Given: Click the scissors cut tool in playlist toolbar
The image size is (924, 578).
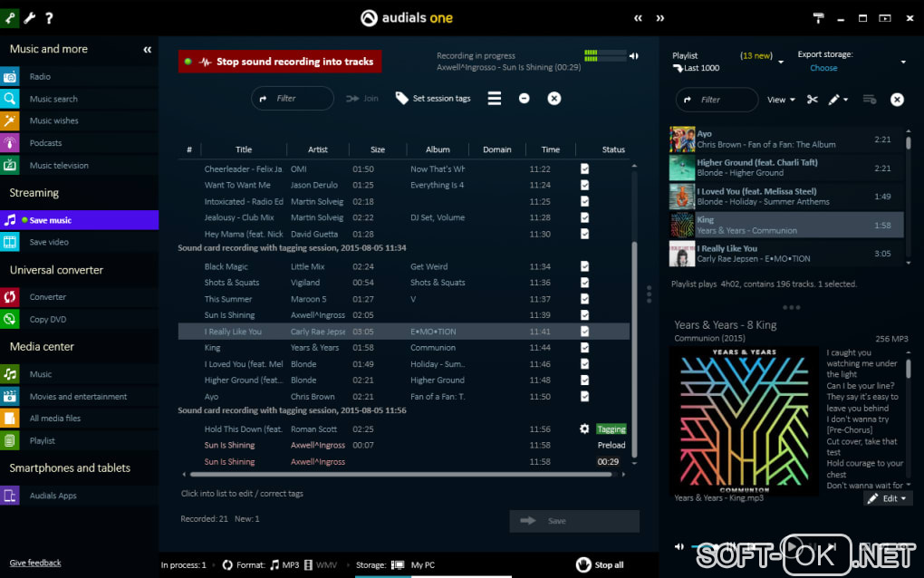Looking at the screenshot, I should click(812, 100).
